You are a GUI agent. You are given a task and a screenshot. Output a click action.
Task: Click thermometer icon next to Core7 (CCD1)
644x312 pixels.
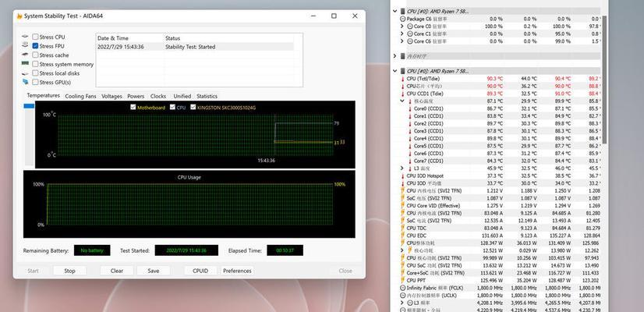click(x=410, y=161)
